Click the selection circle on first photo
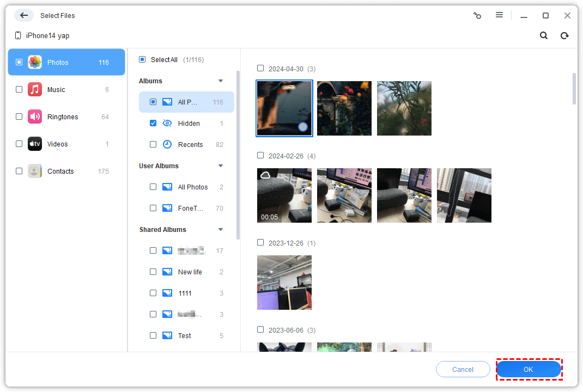This screenshot has height=392, width=583. point(303,127)
